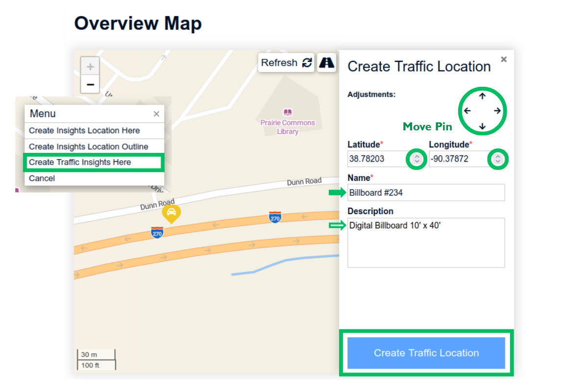Image resolution: width=588 pixels, height=392 pixels.
Task: Click the left arrow to move pin west
Action: [466, 111]
